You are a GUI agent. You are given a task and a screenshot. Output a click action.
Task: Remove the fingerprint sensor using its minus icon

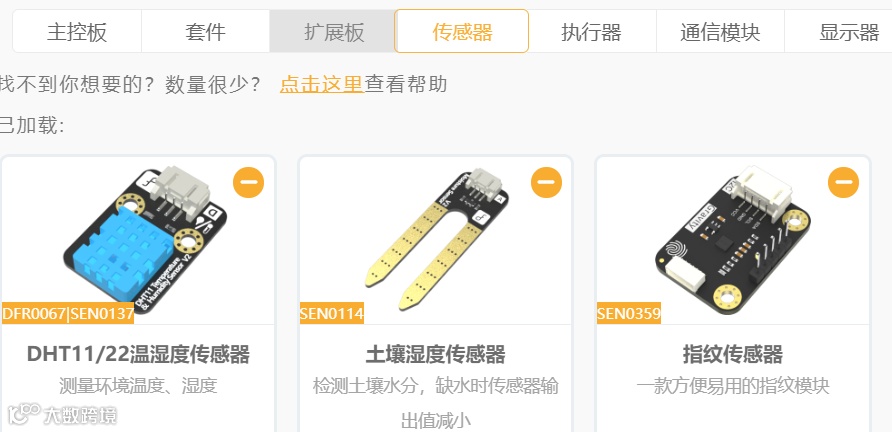point(843,182)
